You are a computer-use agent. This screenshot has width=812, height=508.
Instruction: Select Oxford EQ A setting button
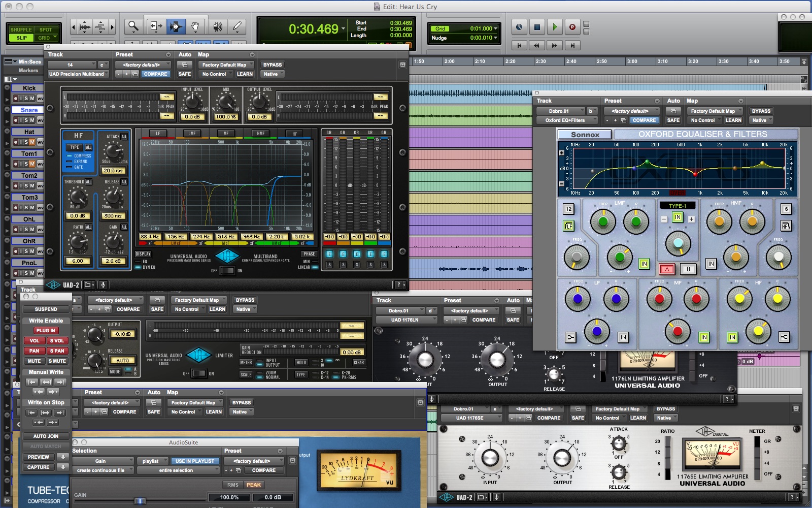click(x=667, y=269)
